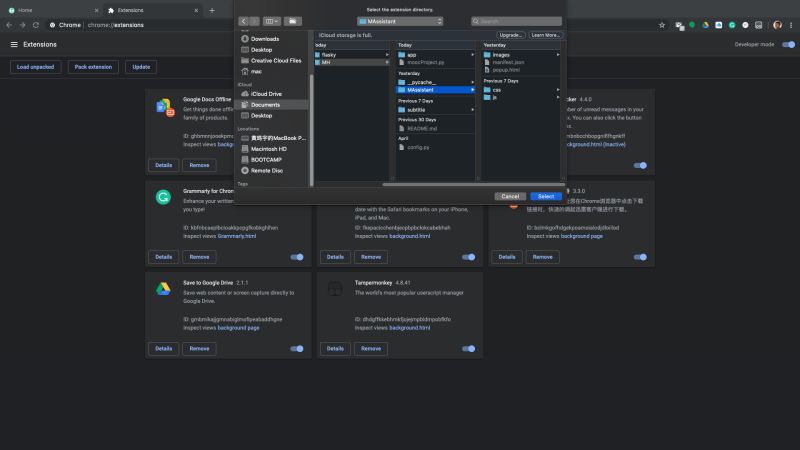Click the browser back arrow
Image resolution: width=800 pixels, height=450 pixels.
click(x=9, y=25)
